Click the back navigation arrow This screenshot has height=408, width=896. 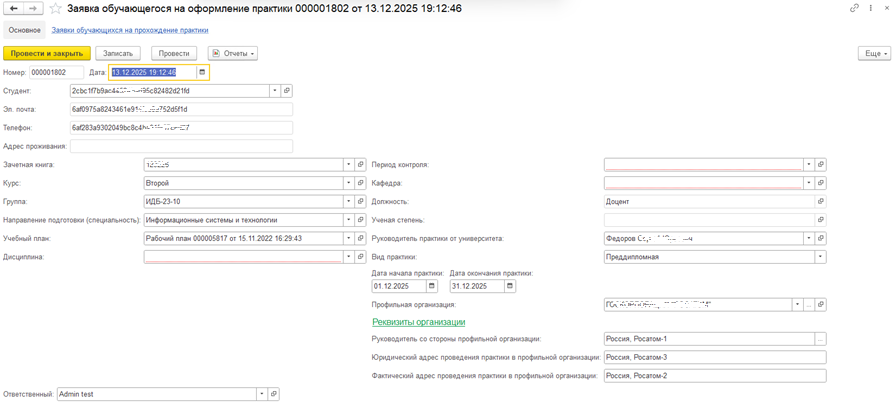[13, 9]
